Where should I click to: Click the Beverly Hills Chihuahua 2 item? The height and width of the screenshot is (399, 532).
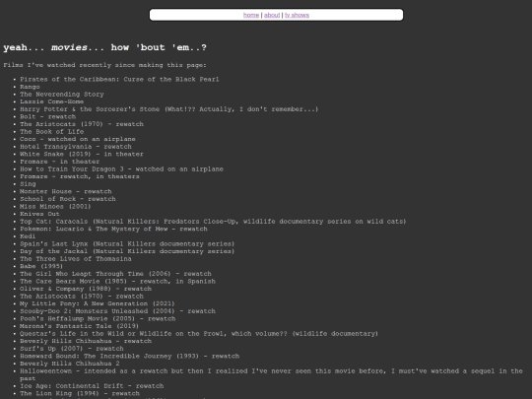tap(70, 364)
